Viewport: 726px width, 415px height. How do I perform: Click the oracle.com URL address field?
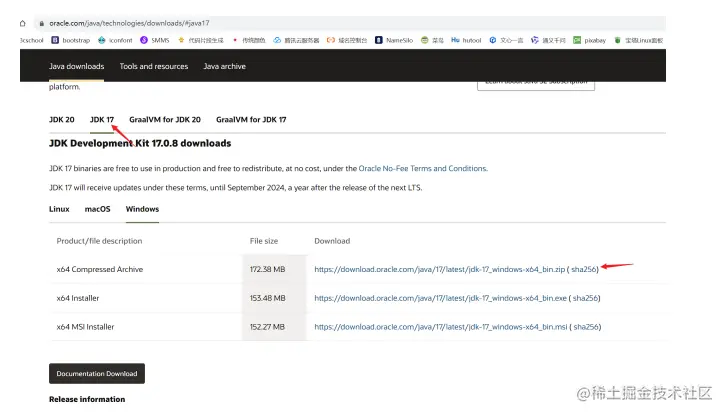click(x=350, y=23)
